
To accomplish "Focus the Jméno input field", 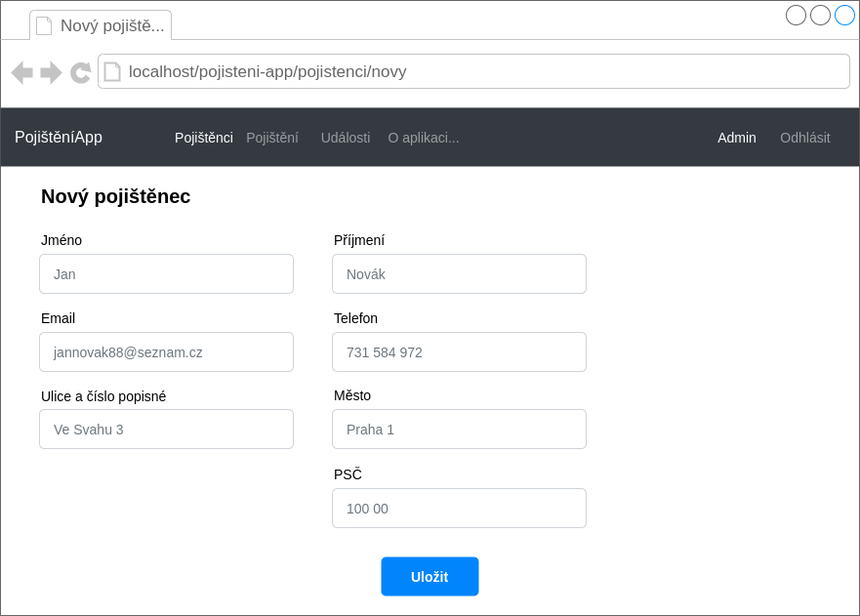I will tap(166, 274).
